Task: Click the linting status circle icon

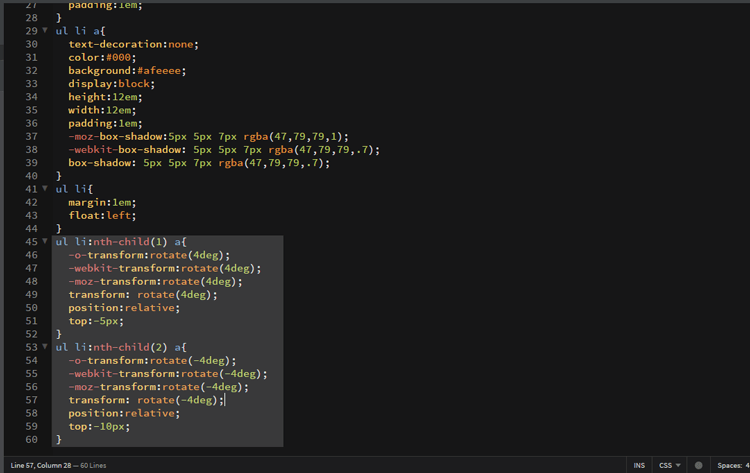Action: (698, 465)
